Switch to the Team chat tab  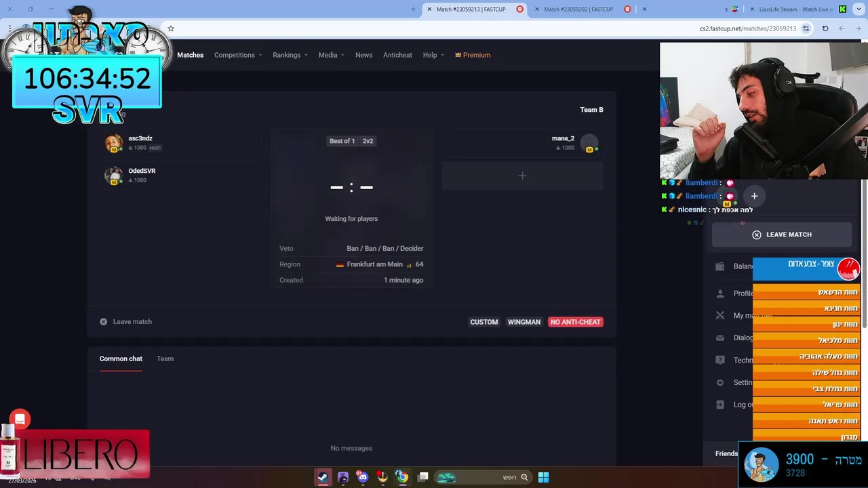point(165,359)
